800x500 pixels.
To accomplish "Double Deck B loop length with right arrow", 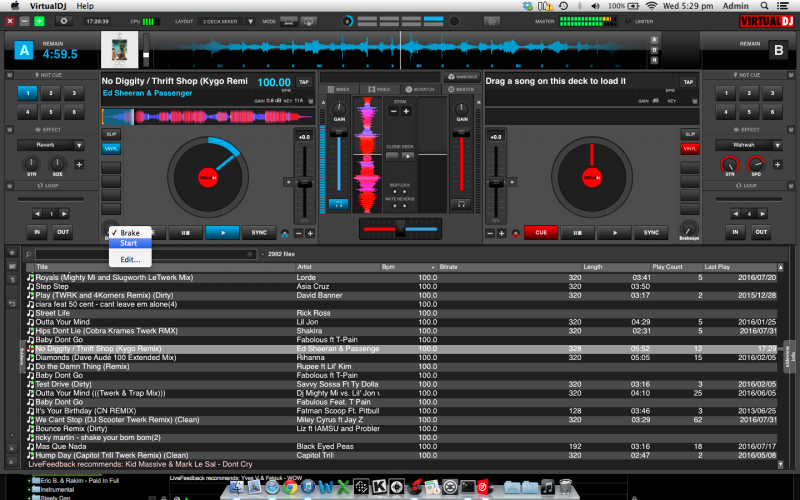I will coord(762,214).
